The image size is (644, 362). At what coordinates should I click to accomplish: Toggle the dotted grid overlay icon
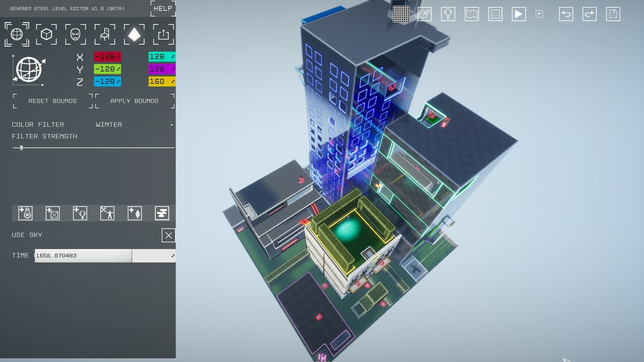click(401, 14)
